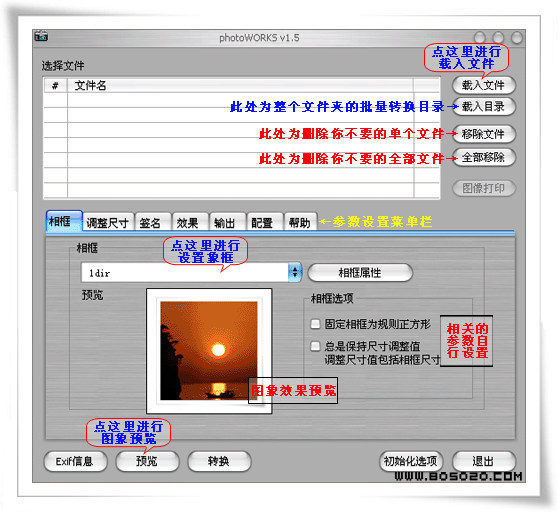This screenshot has width=558, height=512.
Task: Switch to the 配置 tab
Action: [x=265, y=223]
